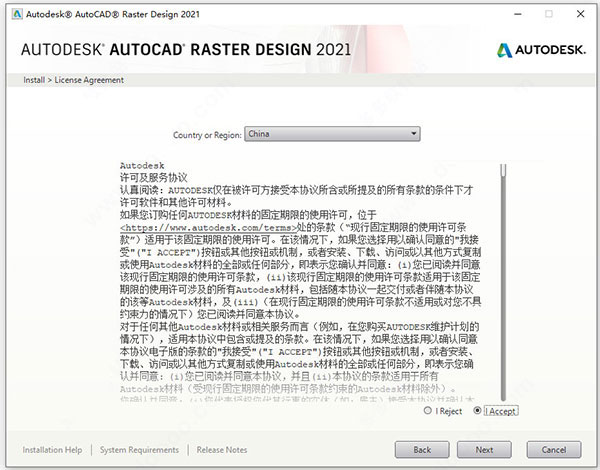This screenshot has height=470, width=600.
Task: Click the Autodesk logo in header
Action: (541, 50)
